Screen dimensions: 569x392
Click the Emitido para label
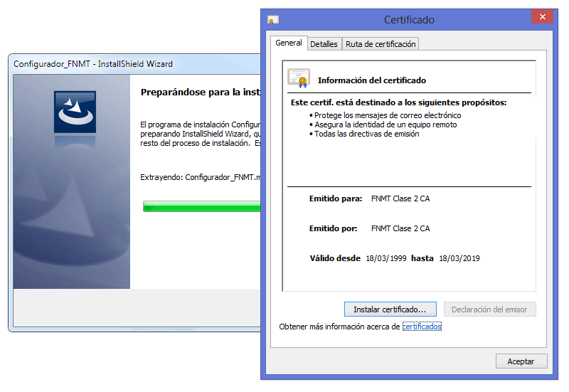pyautogui.click(x=336, y=198)
